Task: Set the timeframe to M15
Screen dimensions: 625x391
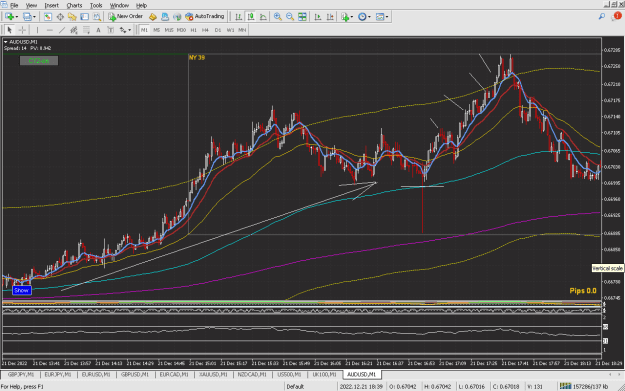Action: coord(169,30)
